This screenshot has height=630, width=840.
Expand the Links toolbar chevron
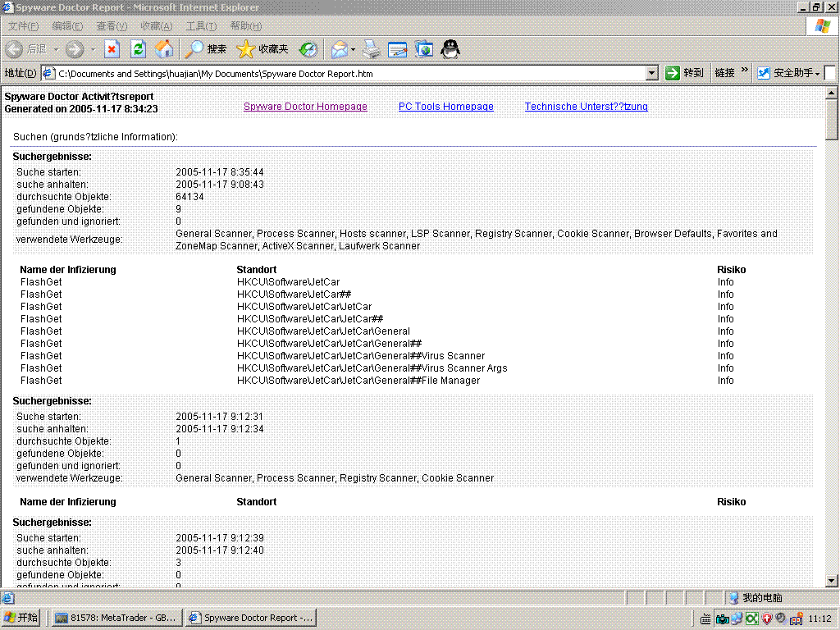[x=745, y=71]
